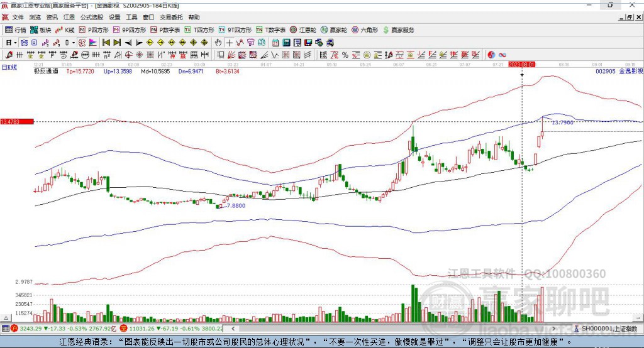Screen dimensions: 644x348
Task: Open the 江恩 menu
Action: [69, 17]
